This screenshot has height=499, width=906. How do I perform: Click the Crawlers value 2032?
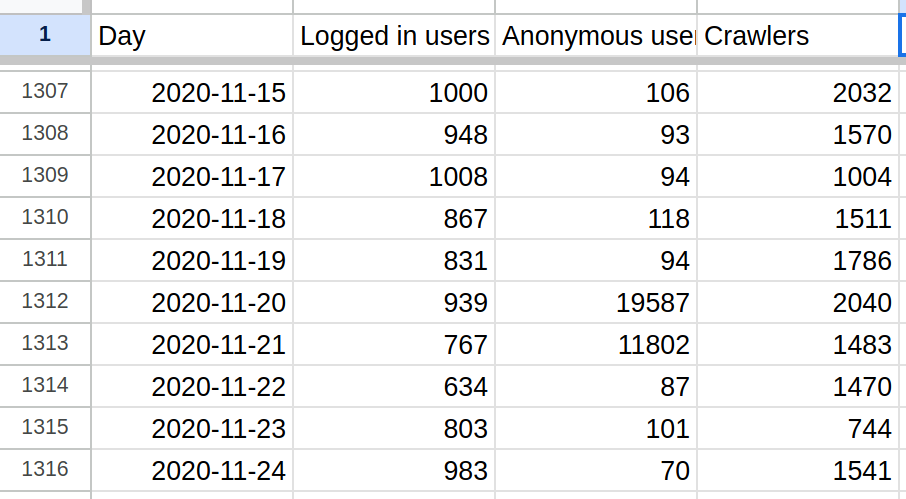798,92
